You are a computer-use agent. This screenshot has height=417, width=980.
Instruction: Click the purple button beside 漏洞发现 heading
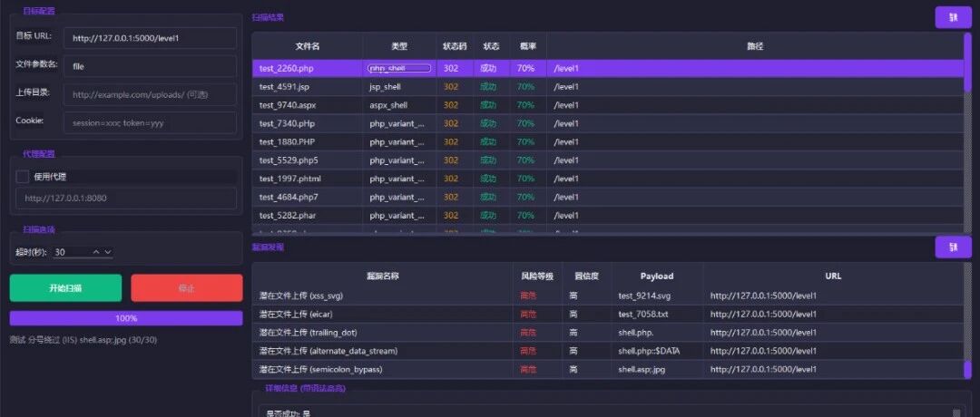coord(953,247)
